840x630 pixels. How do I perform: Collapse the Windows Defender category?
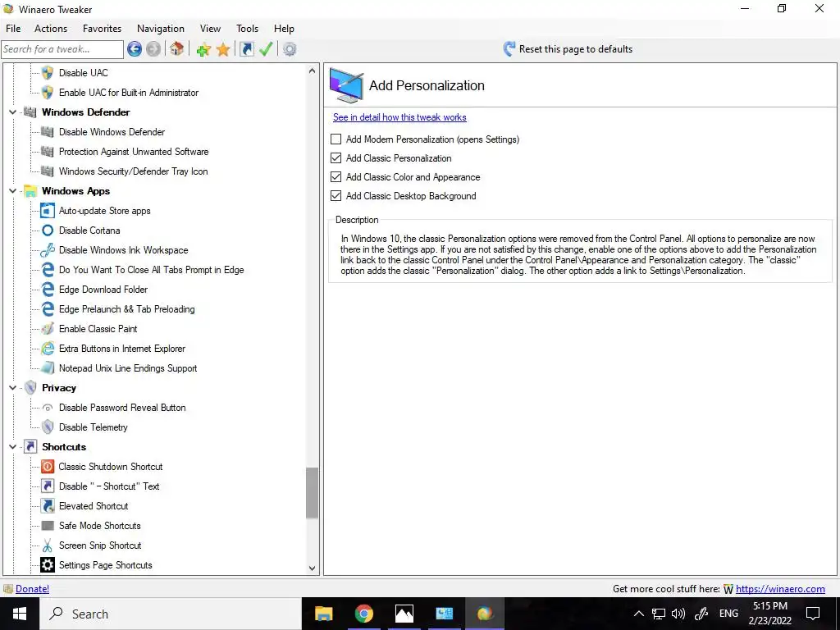[13, 112]
